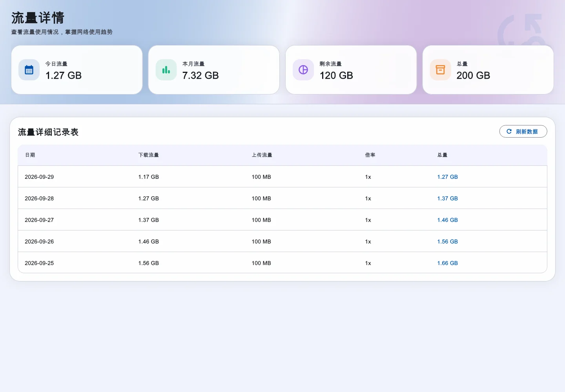Select the 下载流量 column header

[x=149, y=155]
